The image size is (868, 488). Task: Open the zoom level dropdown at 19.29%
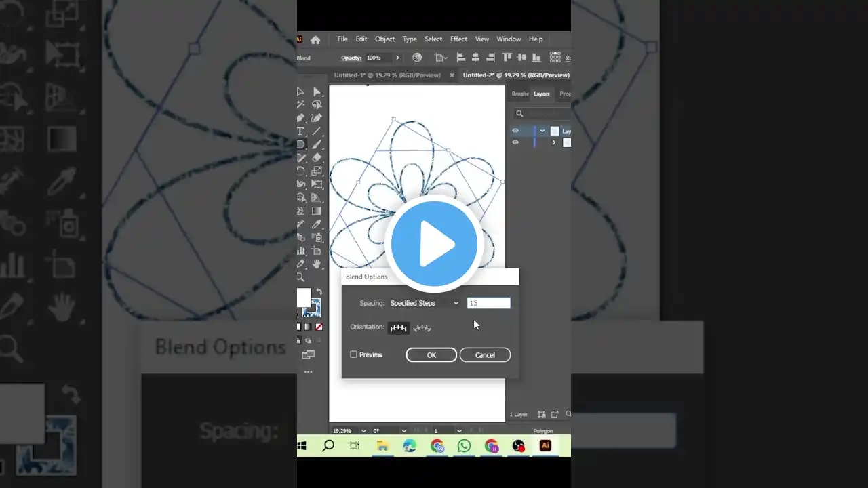pos(363,430)
